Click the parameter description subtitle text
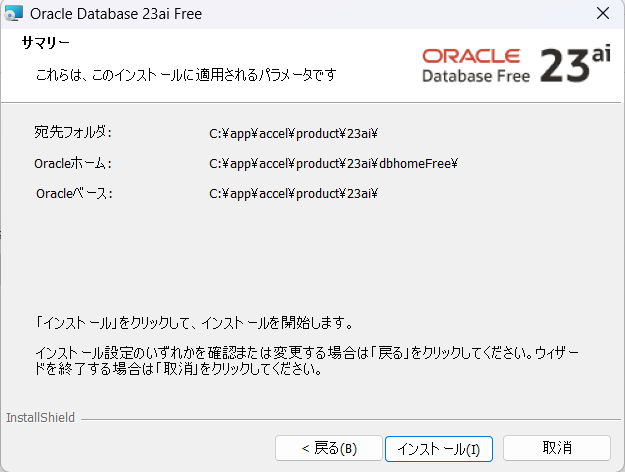625x472 pixels. coord(185,74)
